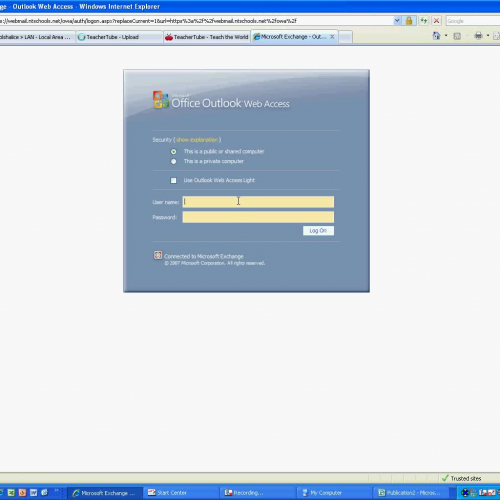Viewport: 500px width, 500px height.
Task: Open the Home button dropdown arrow
Action: (x=446, y=36)
